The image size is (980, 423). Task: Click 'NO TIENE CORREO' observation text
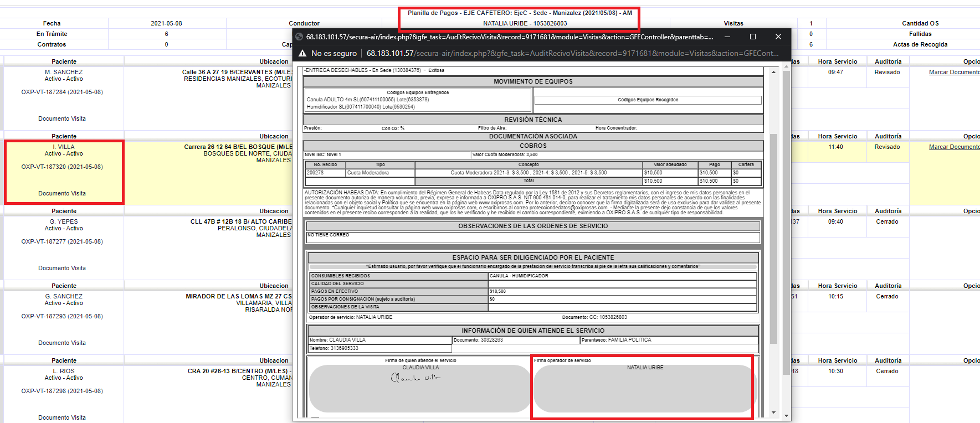[328, 235]
